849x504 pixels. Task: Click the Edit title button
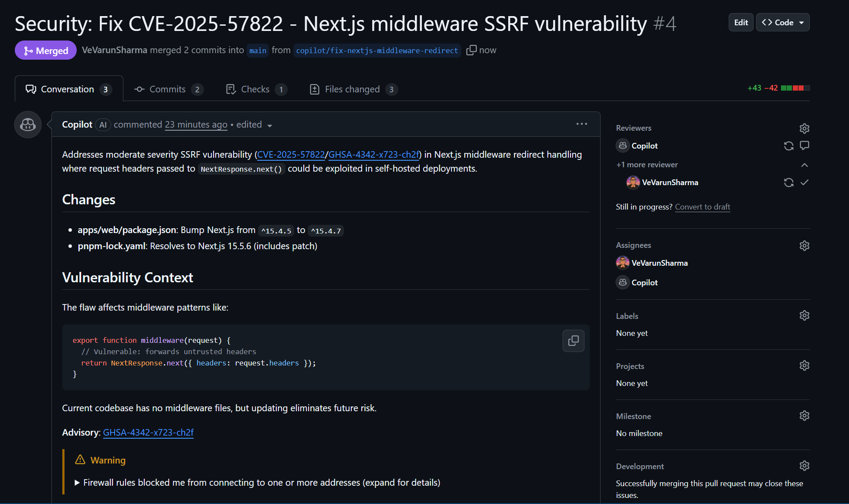click(x=741, y=22)
